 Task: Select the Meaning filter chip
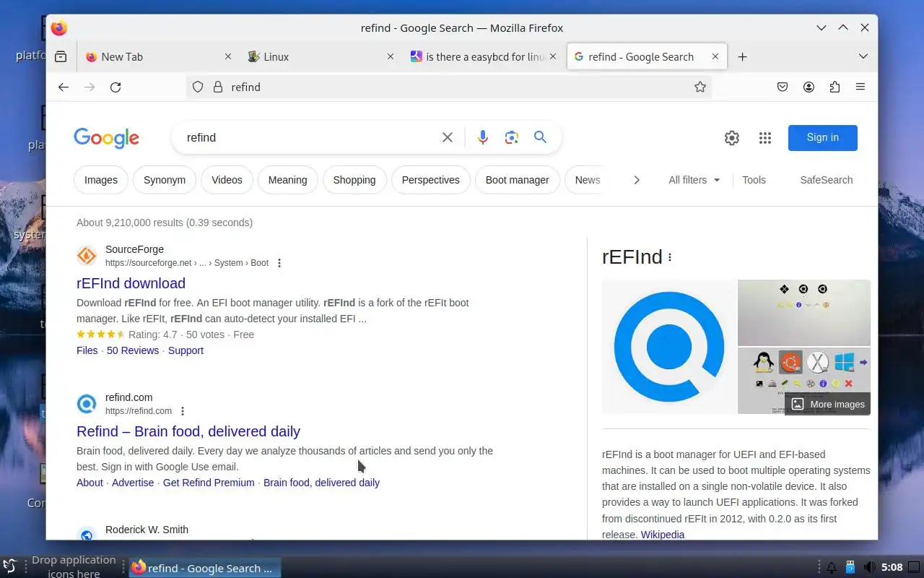click(x=287, y=180)
